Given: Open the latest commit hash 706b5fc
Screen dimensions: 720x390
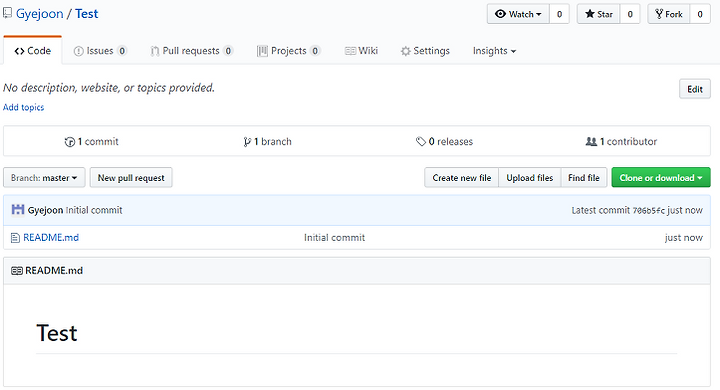Looking at the screenshot, I should tap(648, 210).
